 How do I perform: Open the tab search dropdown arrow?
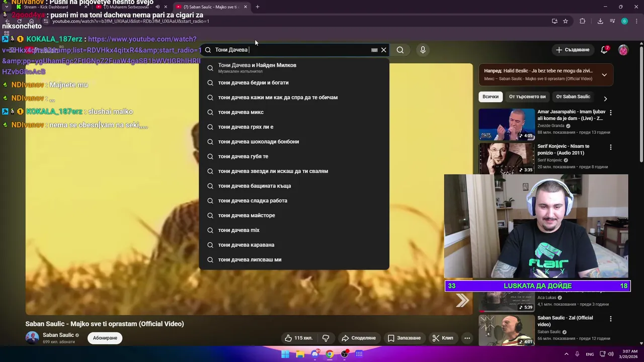[6, 7]
